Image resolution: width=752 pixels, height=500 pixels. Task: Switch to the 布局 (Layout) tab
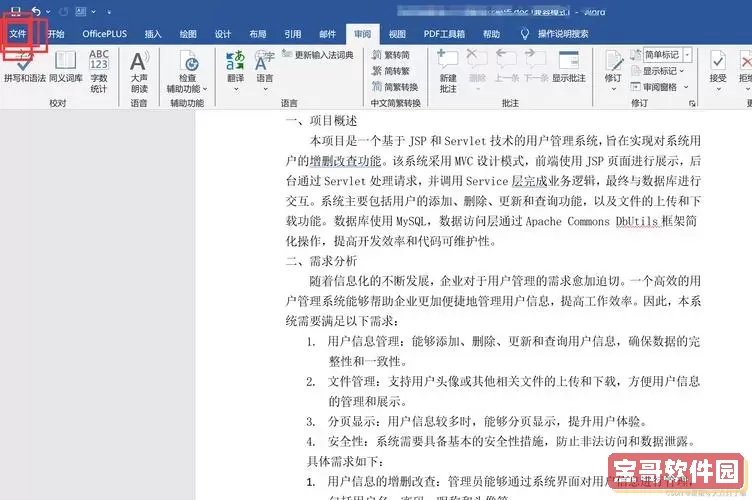tap(258, 34)
